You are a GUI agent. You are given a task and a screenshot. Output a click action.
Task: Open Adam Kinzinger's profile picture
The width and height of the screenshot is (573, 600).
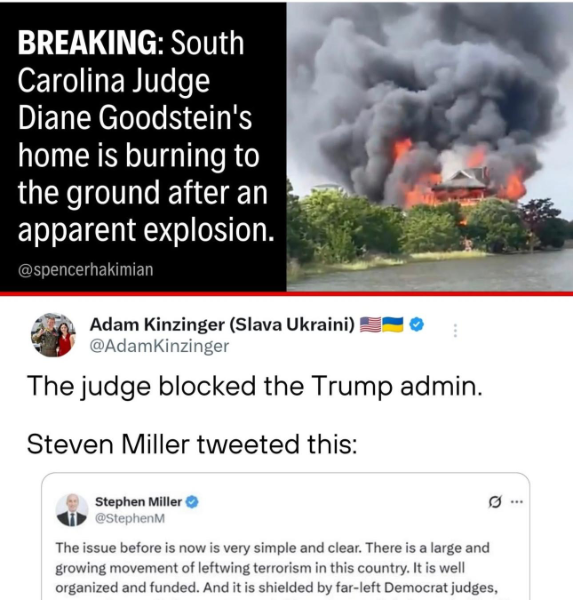[53, 335]
